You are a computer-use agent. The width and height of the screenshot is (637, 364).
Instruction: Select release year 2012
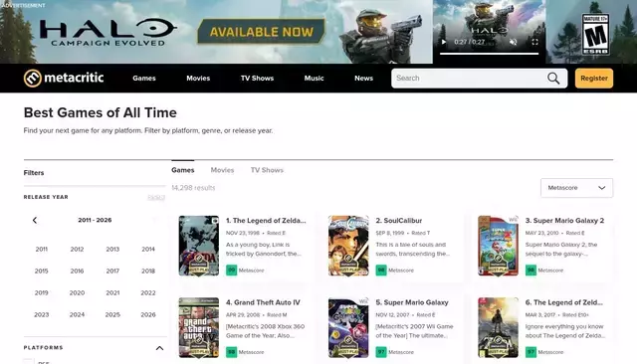click(x=77, y=250)
